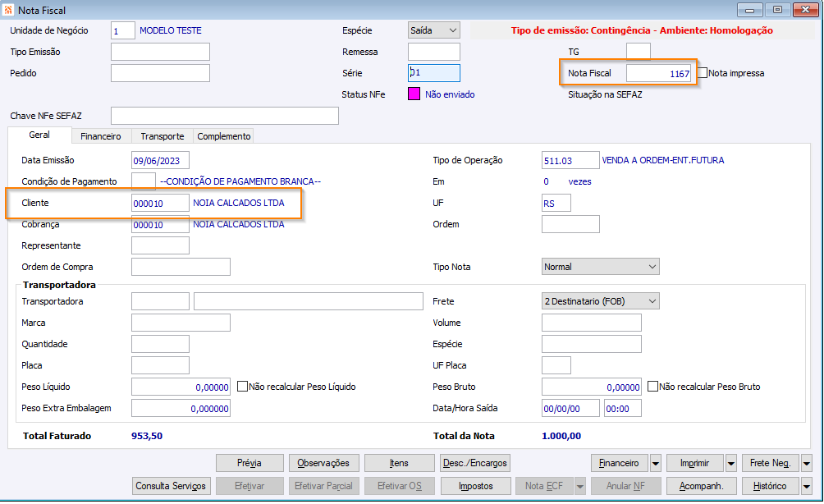Click the Ordem input field

click(570, 224)
